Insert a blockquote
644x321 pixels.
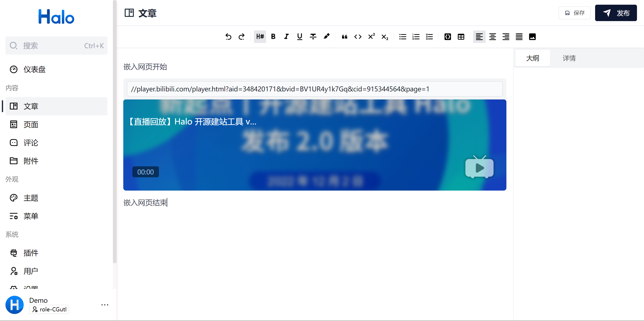point(344,36)
